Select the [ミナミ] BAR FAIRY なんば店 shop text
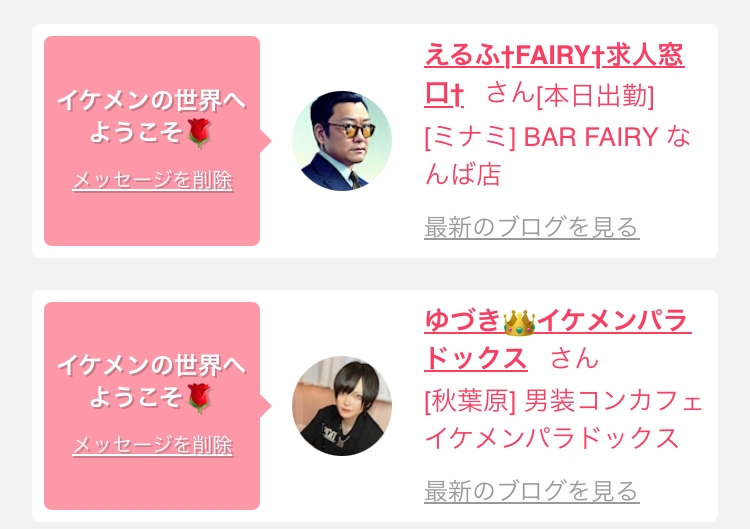The width and height of the screenshot is (750, 529). [x=558, y=155]
